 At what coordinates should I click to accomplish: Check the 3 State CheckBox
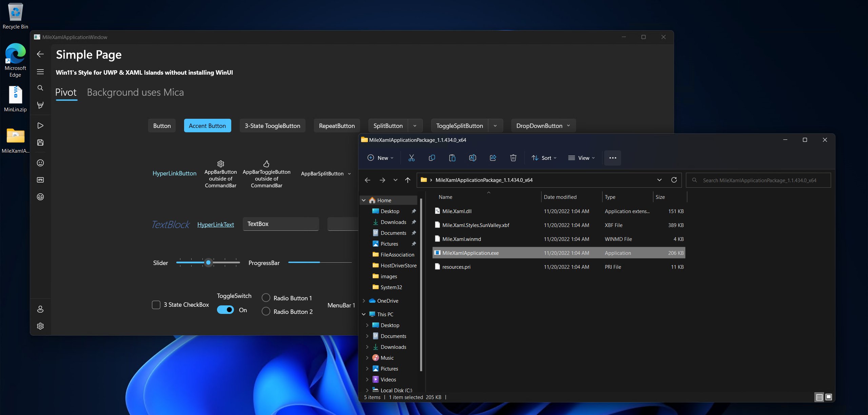(156, 305)
